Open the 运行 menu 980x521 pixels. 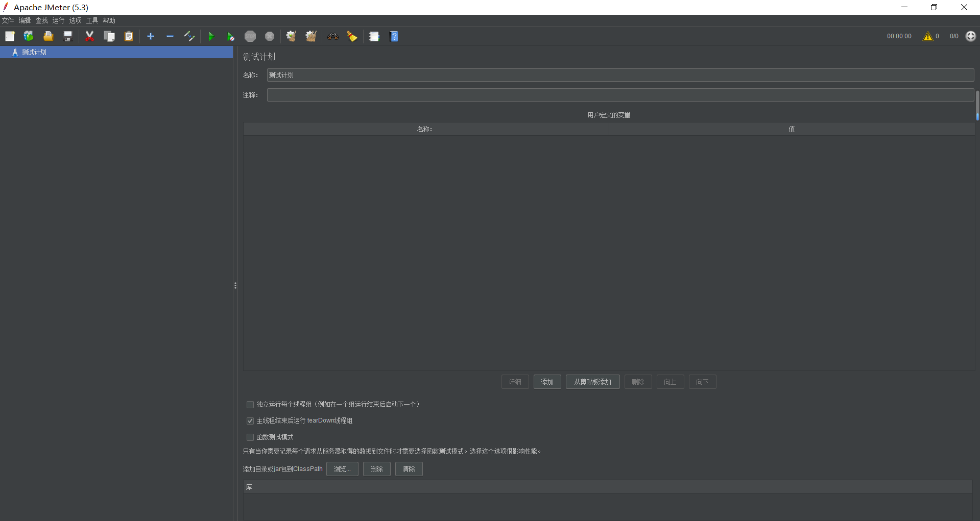pyautogui.click(x=58, y=20)
